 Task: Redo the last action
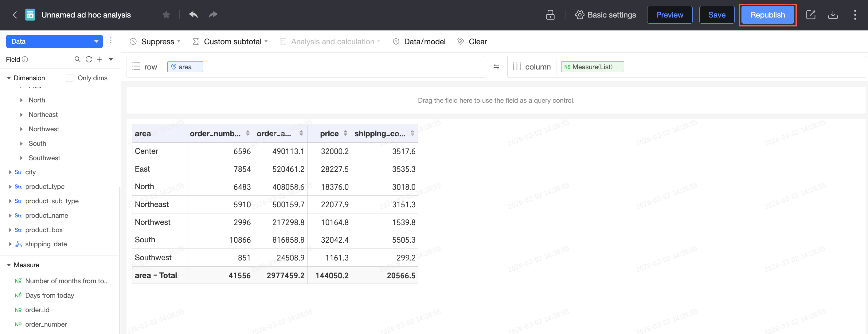pyautogui.click(x=213, y=14)
